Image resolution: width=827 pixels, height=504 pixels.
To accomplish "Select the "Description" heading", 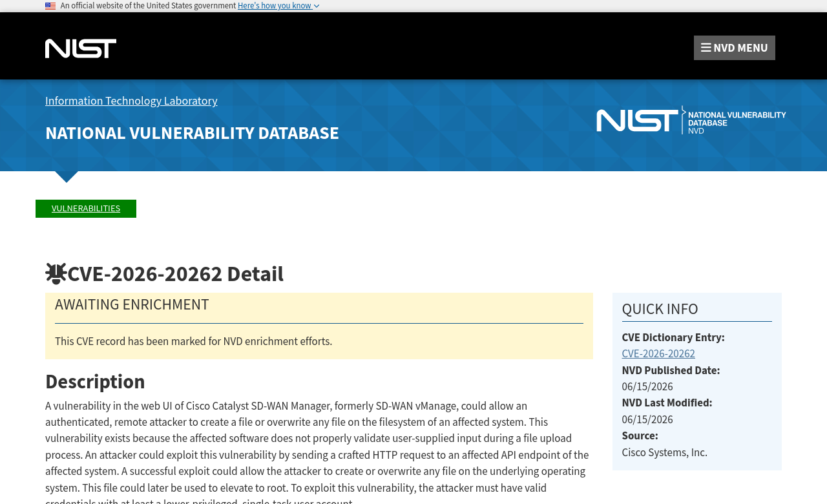I will 95,381.
